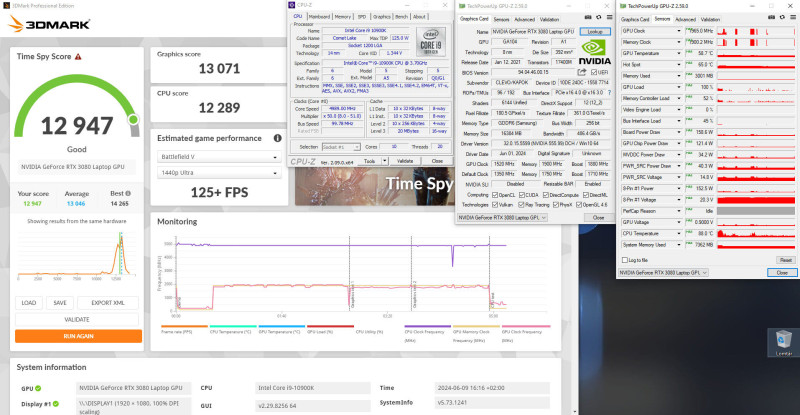Click the 3DMark title bar app icon
The width and height of the screenshot is (800, 415).
coord(6,6)
